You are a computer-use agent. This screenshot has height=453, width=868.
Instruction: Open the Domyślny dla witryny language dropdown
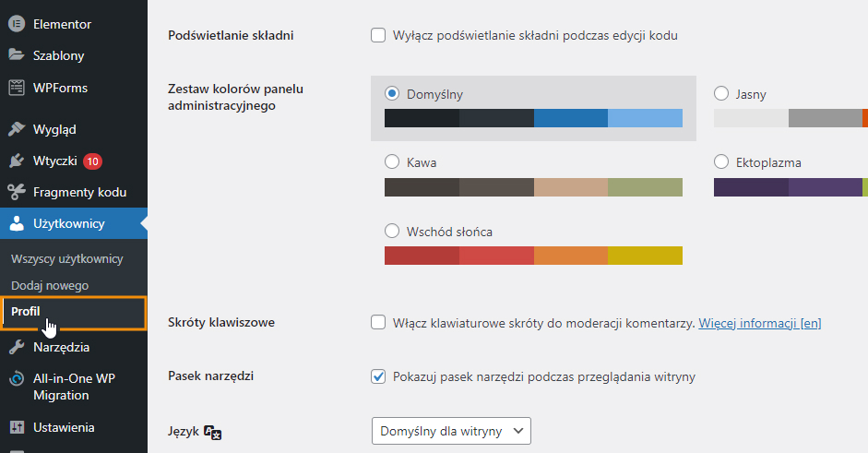click(451, 431)
